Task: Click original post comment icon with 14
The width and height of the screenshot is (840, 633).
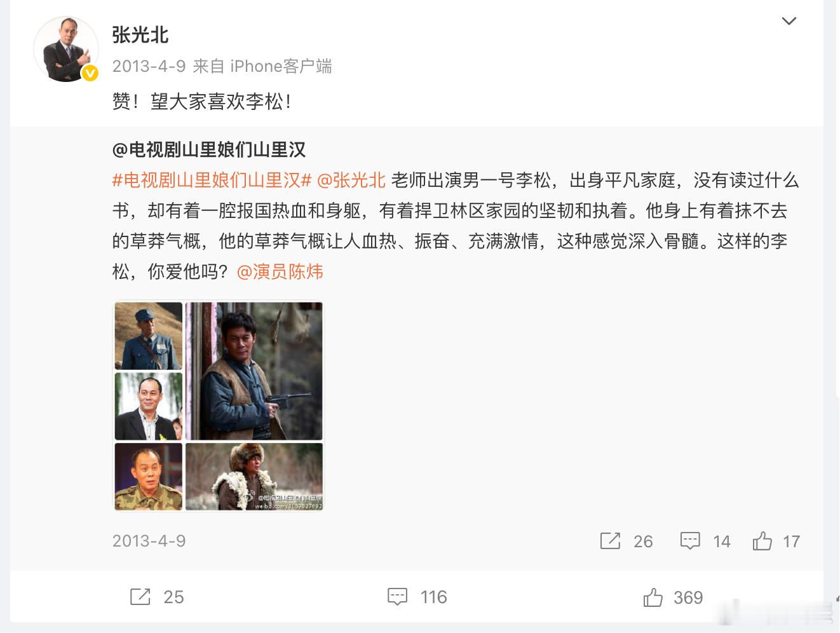Action: pyautogui.click(x=690, y=541)
